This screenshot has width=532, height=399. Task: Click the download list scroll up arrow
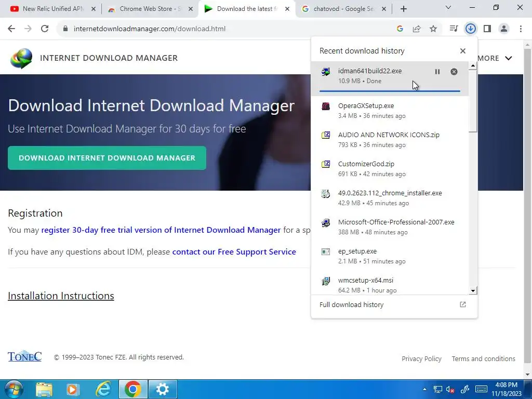[473, 66]
